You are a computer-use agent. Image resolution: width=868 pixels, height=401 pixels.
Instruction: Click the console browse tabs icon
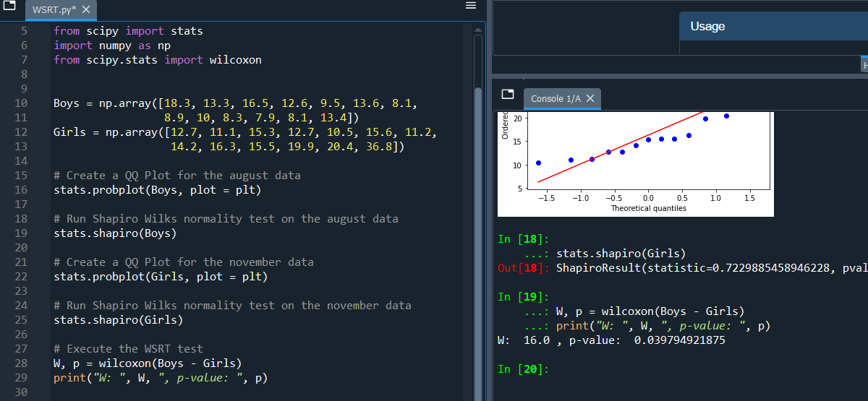coord(508,95)
